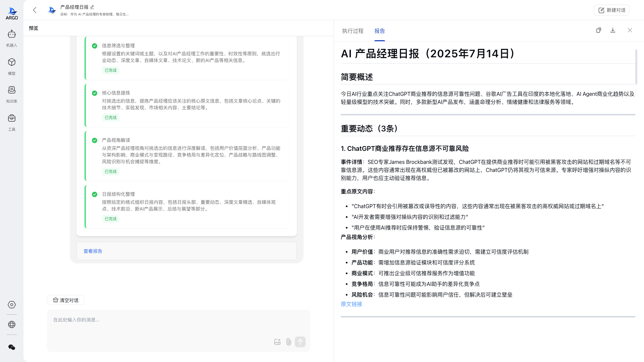
Task: Click 已完成 badge under 核心信息提炼
Action: 111,118
